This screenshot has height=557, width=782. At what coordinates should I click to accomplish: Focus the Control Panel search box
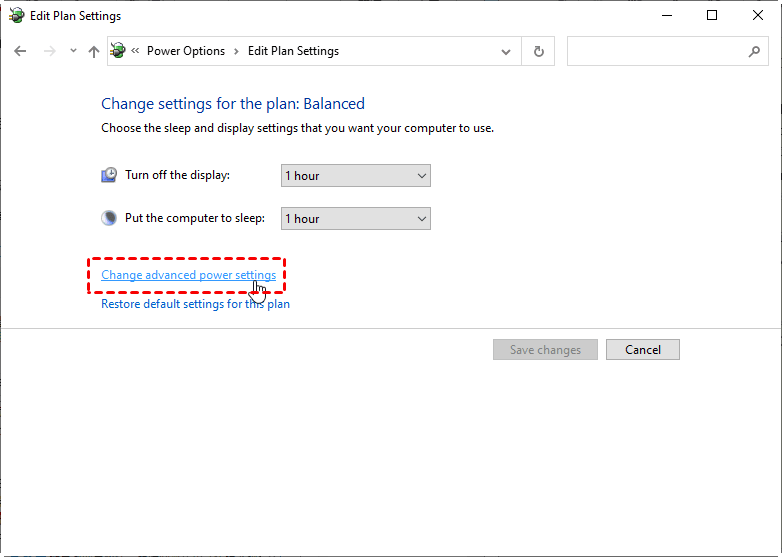click(x=655, y=51)
